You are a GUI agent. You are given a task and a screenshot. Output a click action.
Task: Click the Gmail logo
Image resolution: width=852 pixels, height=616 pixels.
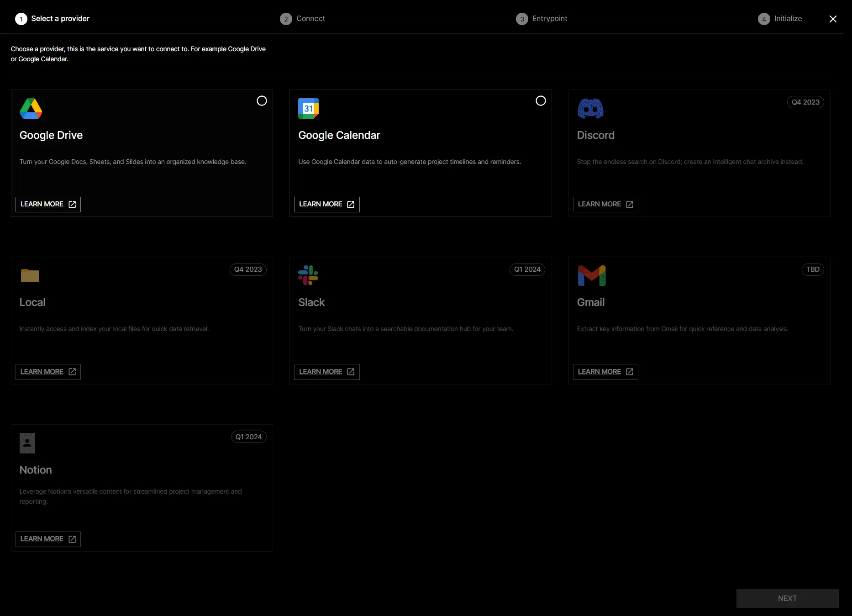click(x=591, y=275)
